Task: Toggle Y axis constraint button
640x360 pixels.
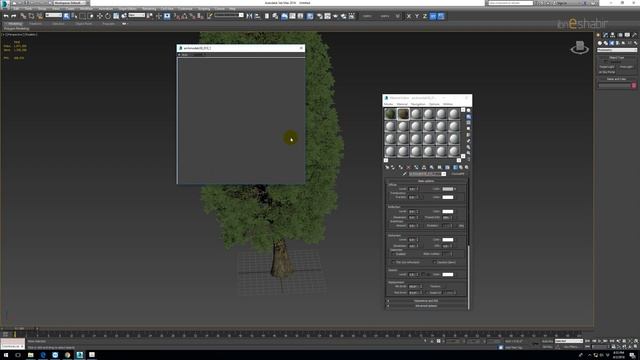Action: click(x=417, y=16)
